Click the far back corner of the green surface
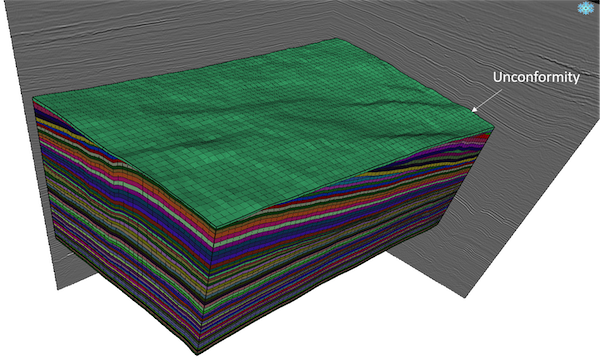This screenshot has height=364, width=600. [336, 39]
